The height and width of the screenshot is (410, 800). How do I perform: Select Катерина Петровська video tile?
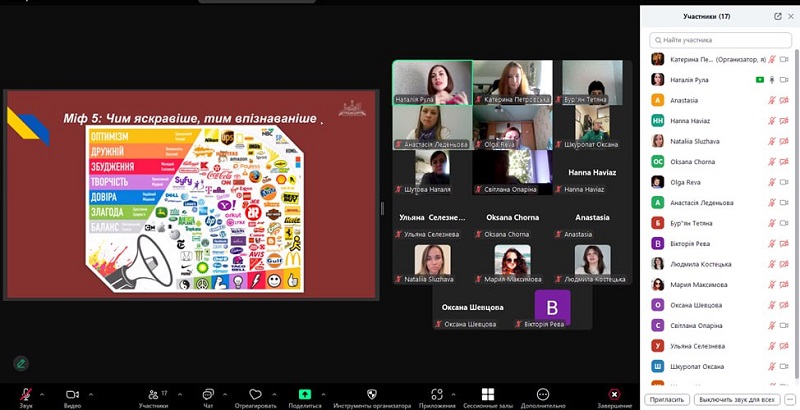pos(512,83)
